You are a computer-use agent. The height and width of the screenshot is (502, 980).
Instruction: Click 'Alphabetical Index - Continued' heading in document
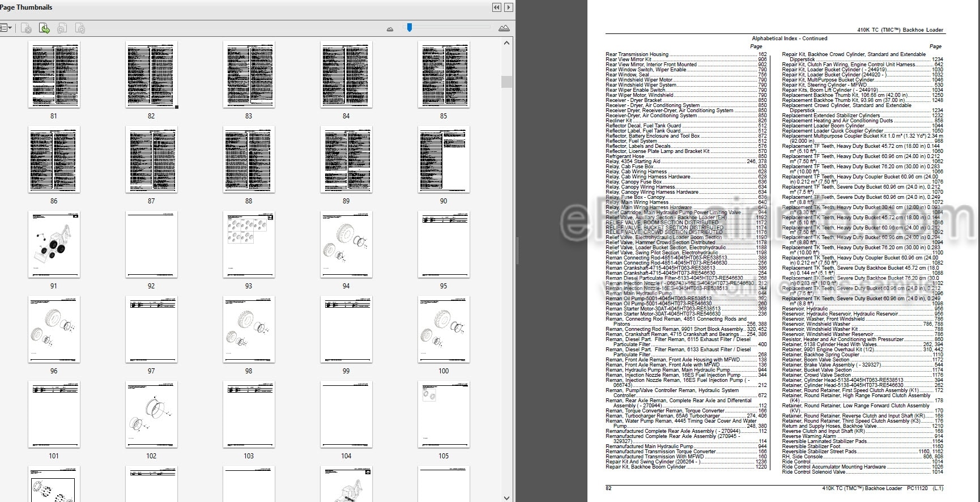pyautogui.click(x=790, y=39)
